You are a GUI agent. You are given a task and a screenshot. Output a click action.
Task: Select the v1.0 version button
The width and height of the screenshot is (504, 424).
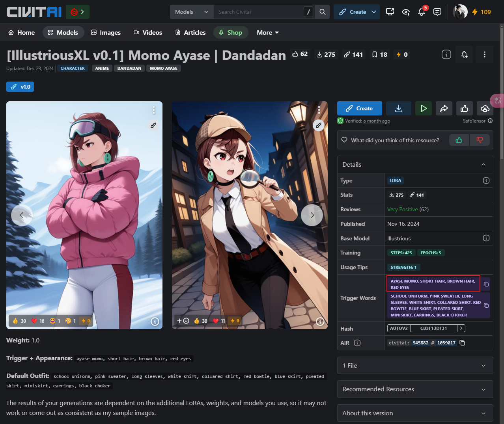[20, 87]
